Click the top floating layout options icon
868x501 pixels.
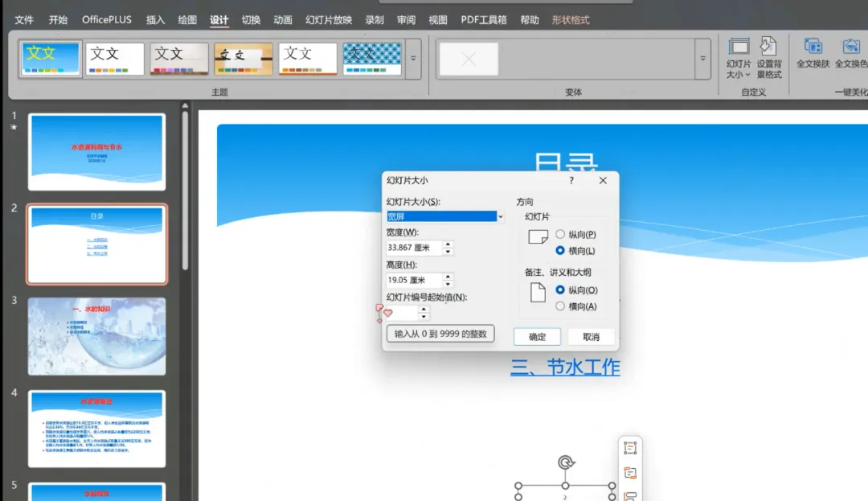point(630,448)
